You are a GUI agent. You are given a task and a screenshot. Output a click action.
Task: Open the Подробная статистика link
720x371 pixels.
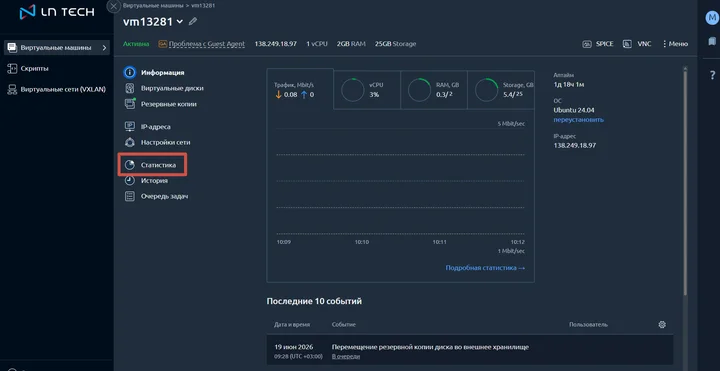(x=485, y=268)
